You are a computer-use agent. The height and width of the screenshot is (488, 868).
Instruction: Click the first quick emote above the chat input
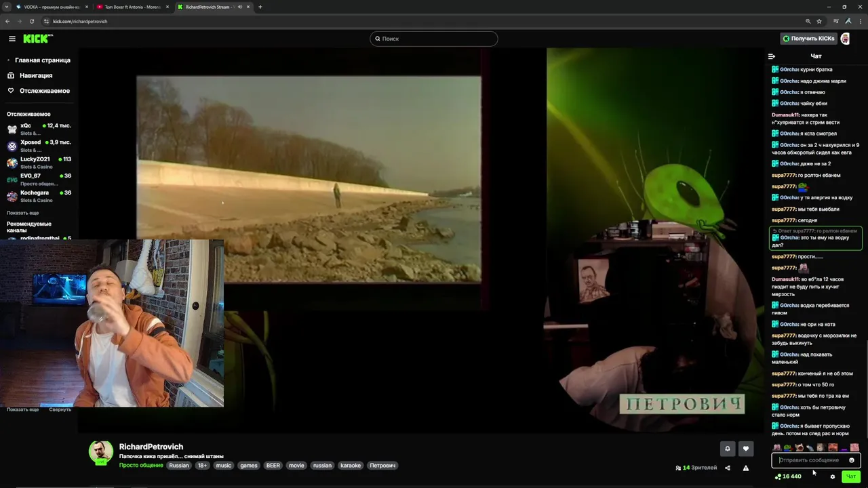tap(776, 447)
